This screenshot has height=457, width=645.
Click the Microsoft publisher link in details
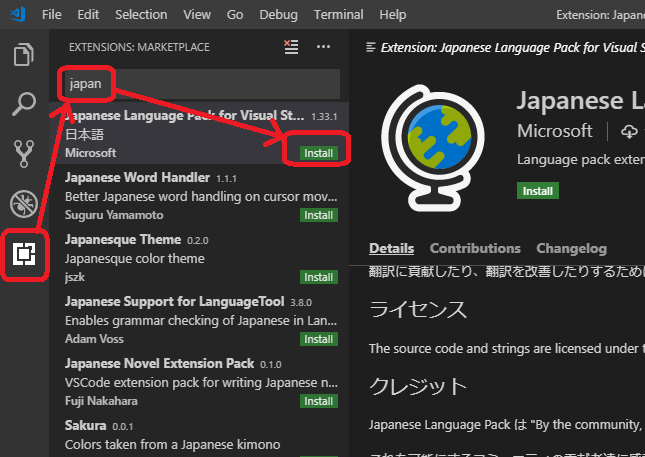pyautogui.click(x=555, y=131)
